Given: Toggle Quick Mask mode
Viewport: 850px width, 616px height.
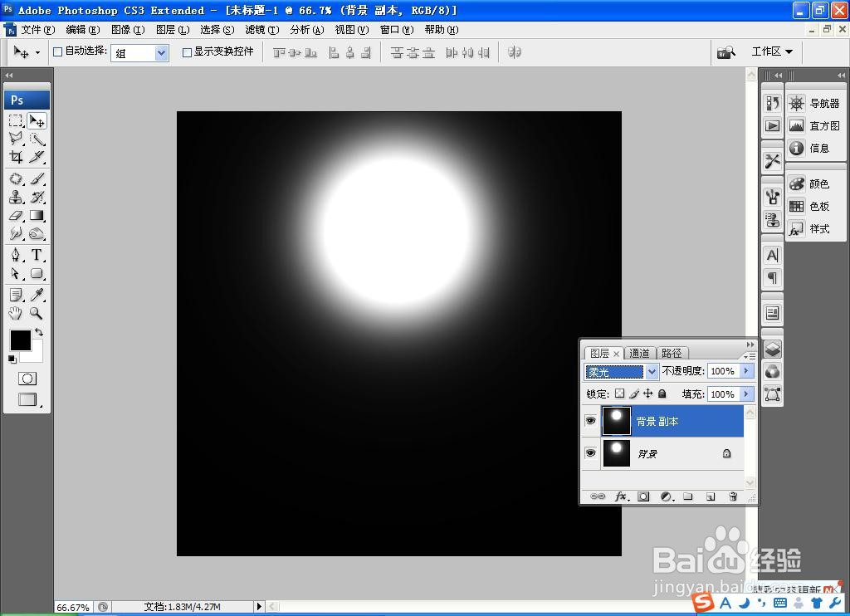Looking at the screenshot, I should 27,379.
